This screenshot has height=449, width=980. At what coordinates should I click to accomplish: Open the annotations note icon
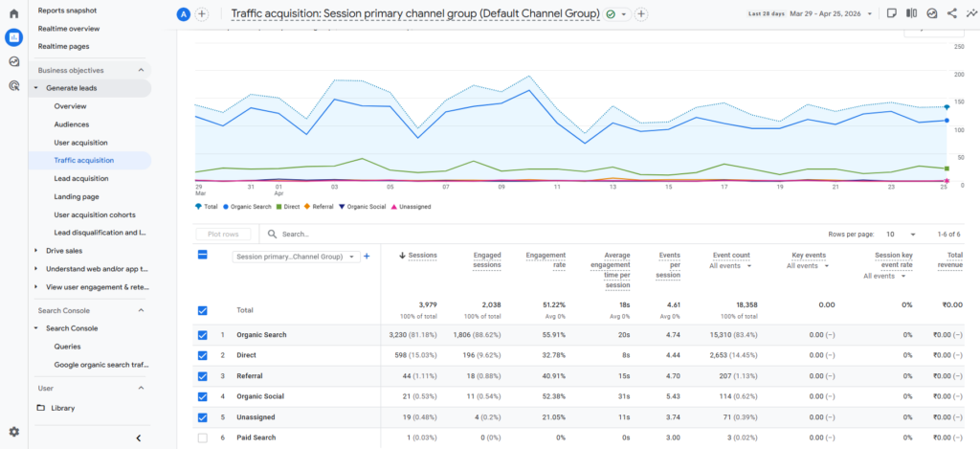(x=890, y=13)
